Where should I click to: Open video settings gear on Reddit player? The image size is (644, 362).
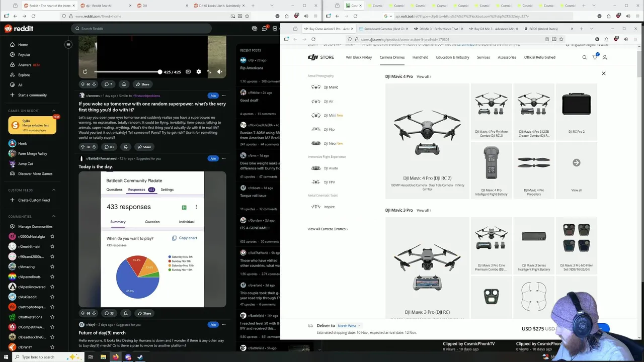click(199, 72)
